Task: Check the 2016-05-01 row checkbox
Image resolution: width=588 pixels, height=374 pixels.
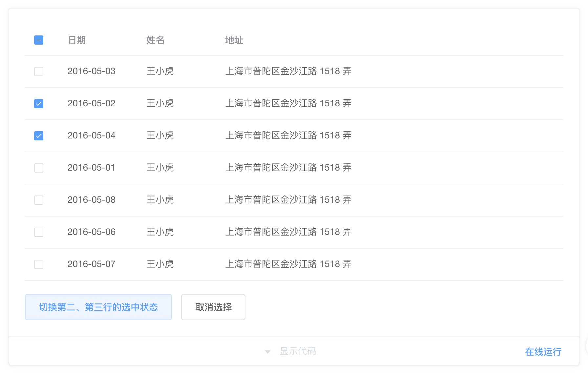Action: 39,168
